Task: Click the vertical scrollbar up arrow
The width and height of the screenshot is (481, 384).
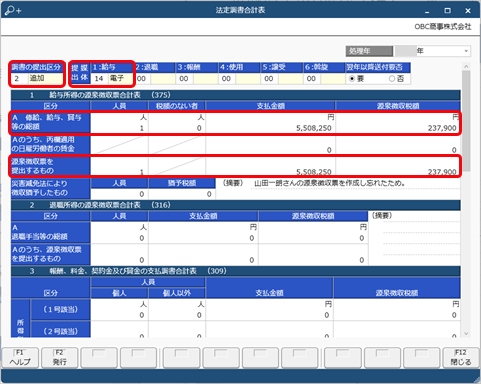Action: point(466,67)
